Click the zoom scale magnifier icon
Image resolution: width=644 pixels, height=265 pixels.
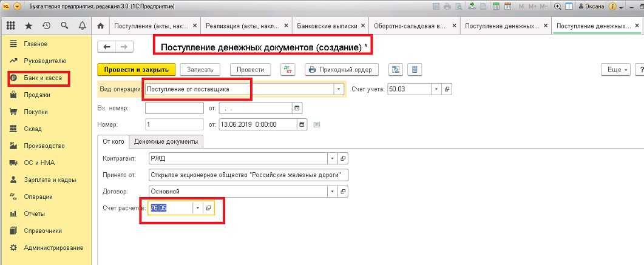(x=557, y=6)
